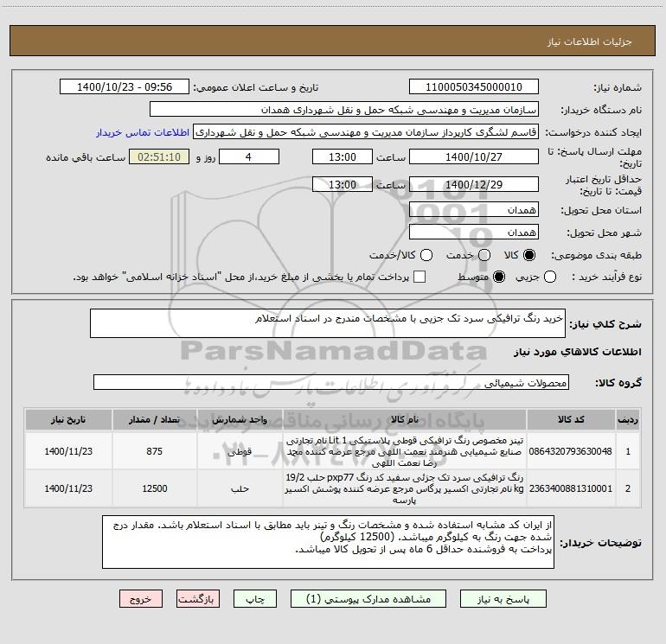Click the نام دستگاه خریدار field
The image size is (666, 644).
[x=344, y=110]
